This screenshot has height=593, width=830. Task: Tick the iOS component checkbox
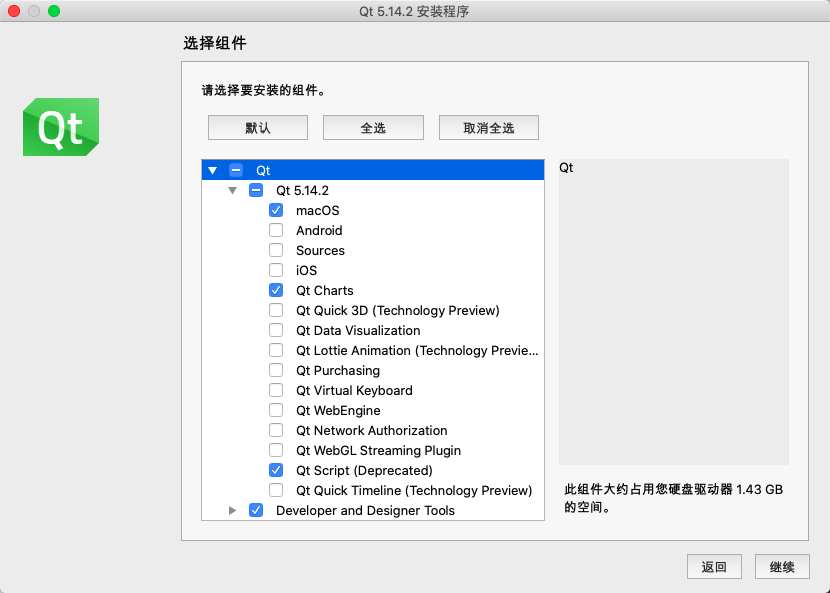click(x=276, y=271)
